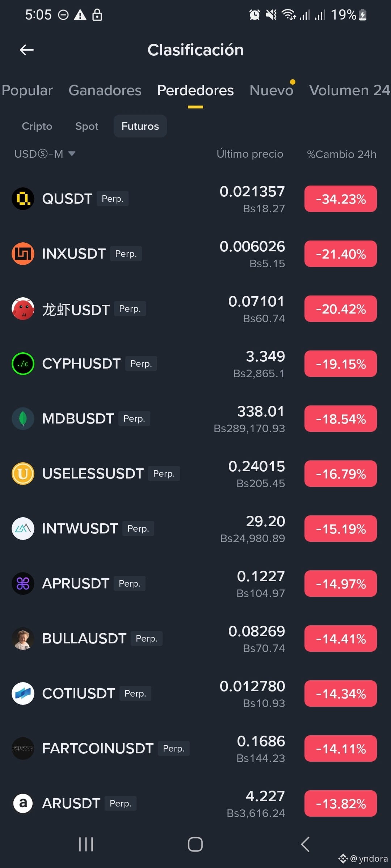Tap the orange INXUSDT logo icon
Image resolution: width=391 pixels, height=868 pixels.
tap(23, 254)
